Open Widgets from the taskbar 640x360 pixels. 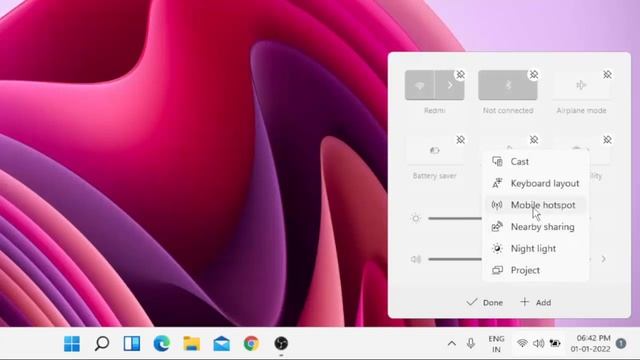tap(132, 344)
